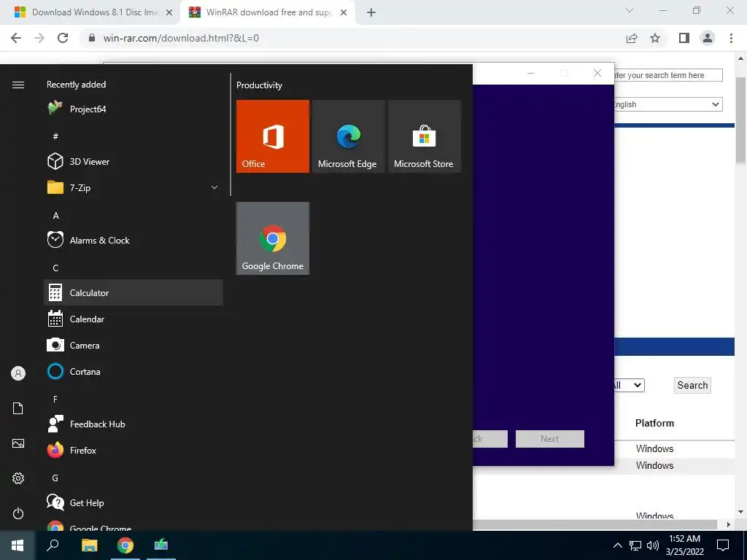Click the Platform column header

pos(654,424)
